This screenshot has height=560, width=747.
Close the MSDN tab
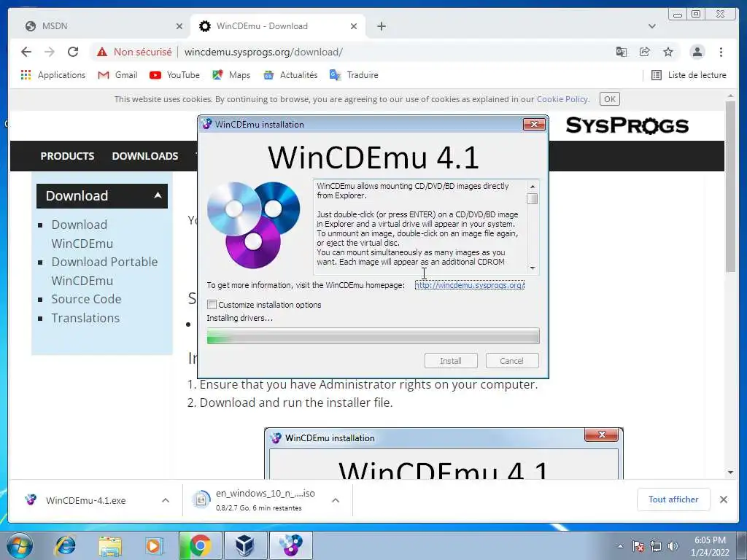tap(179, 26)
